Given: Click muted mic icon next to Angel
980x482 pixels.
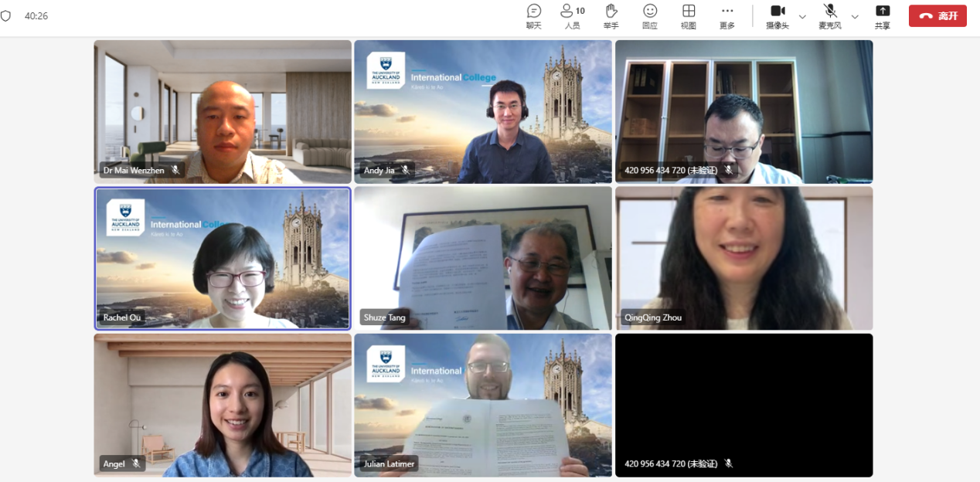Looking at the screenshot, I should [x=136, y=463].
